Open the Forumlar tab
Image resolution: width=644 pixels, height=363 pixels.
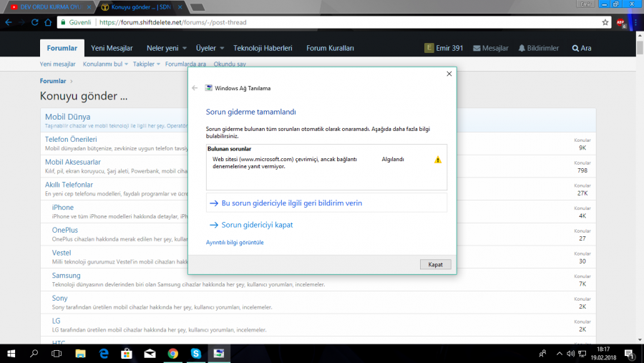click(x=62, y=48)
